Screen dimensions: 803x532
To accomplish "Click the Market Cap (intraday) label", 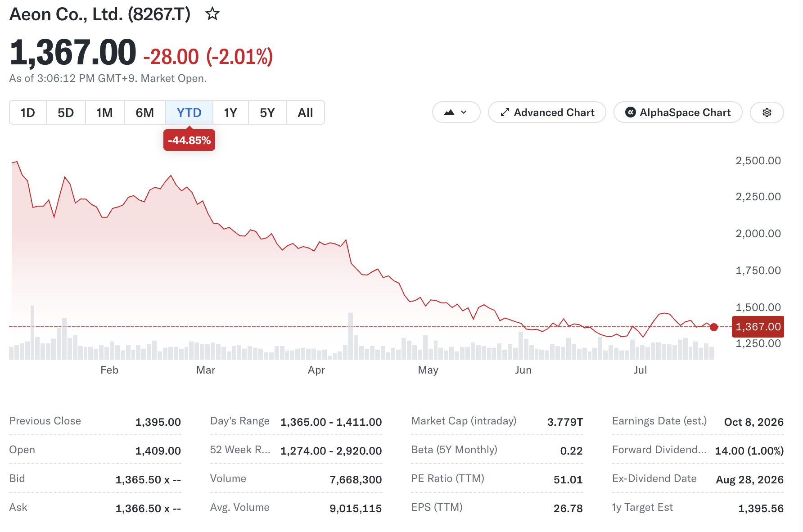I will pyautogui.click(x=464, y=421).
